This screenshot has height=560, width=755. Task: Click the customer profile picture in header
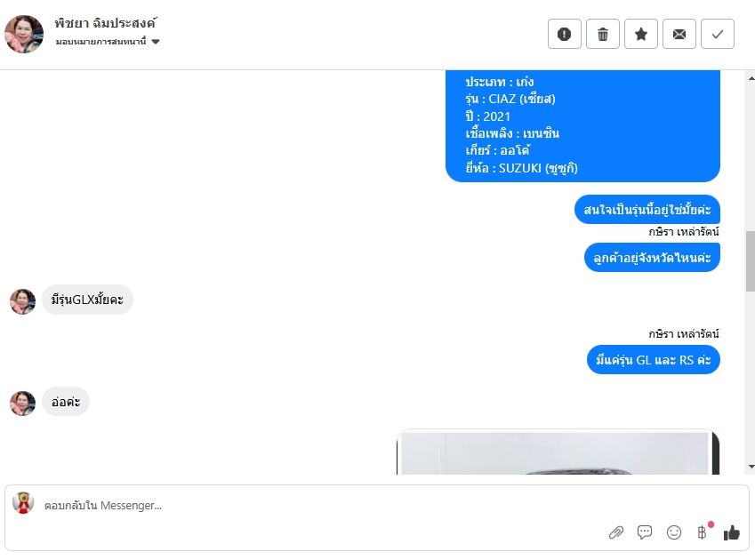click(24, 34)
